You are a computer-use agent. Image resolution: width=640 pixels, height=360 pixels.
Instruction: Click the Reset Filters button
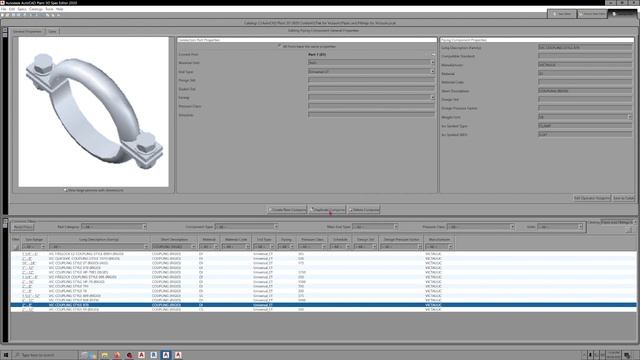coord(23,227)
